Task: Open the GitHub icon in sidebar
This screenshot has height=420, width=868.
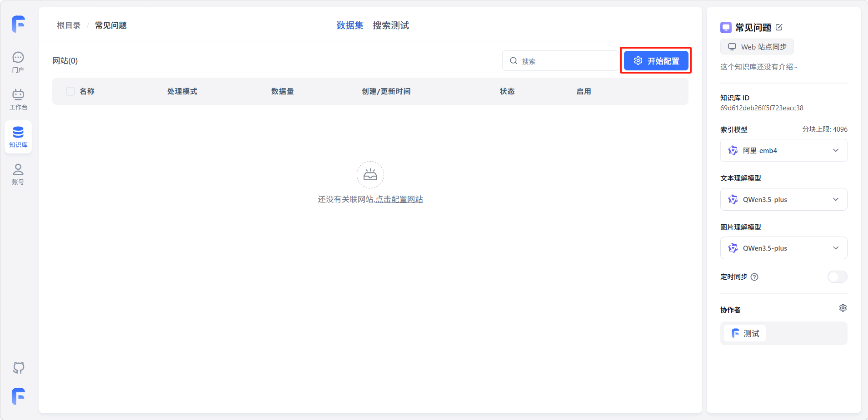Action: coord(18,367)
